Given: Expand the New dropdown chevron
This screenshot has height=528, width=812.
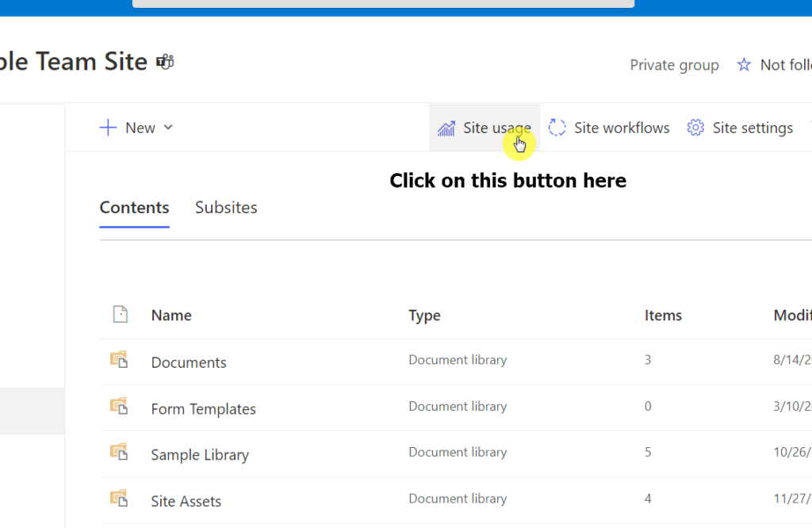Looking at the screenshot, I should coord(168,128).
